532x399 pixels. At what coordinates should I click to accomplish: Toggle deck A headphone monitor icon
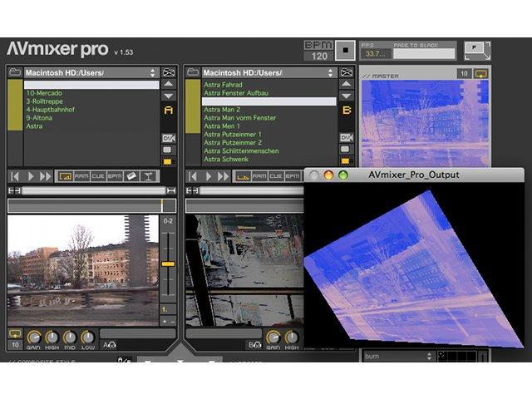coord(110,346)
